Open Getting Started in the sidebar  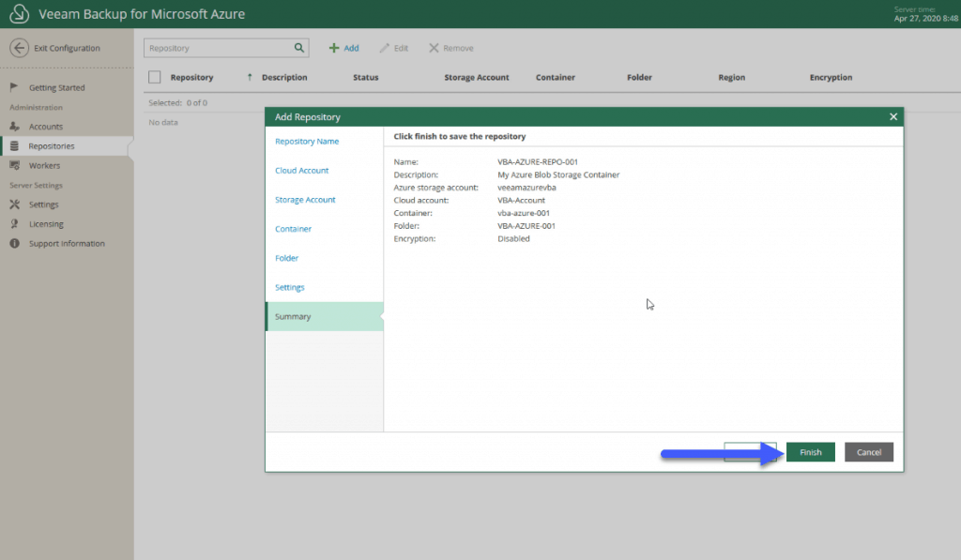point(57,87)
